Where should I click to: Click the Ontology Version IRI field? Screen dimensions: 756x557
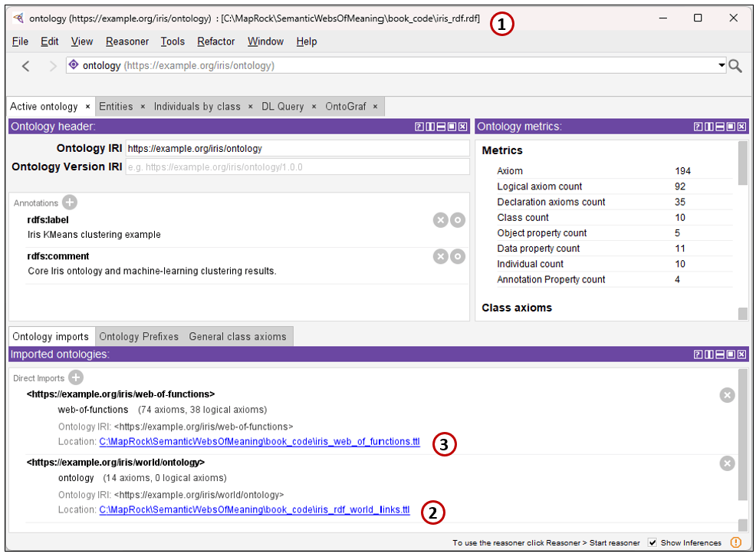[x=297, y=167]
